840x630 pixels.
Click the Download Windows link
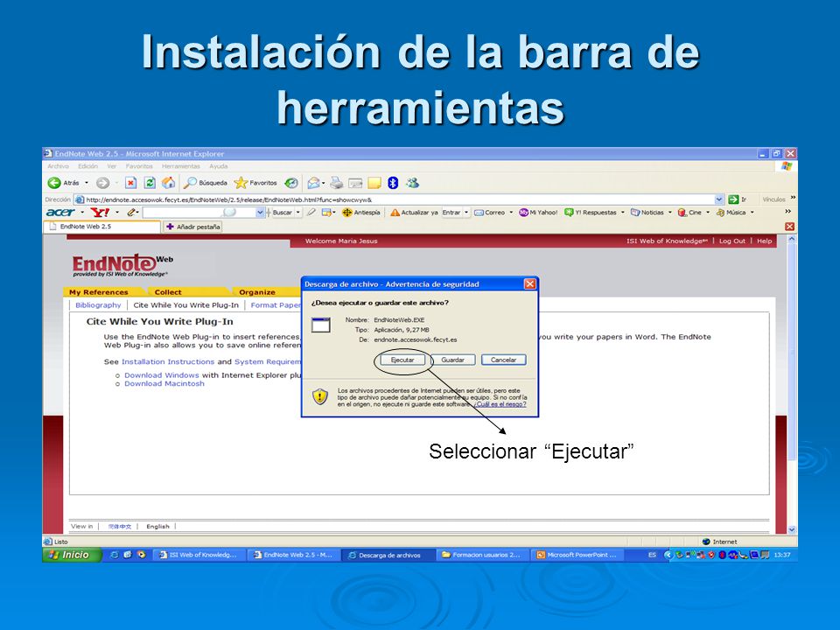tap(162, 375)
